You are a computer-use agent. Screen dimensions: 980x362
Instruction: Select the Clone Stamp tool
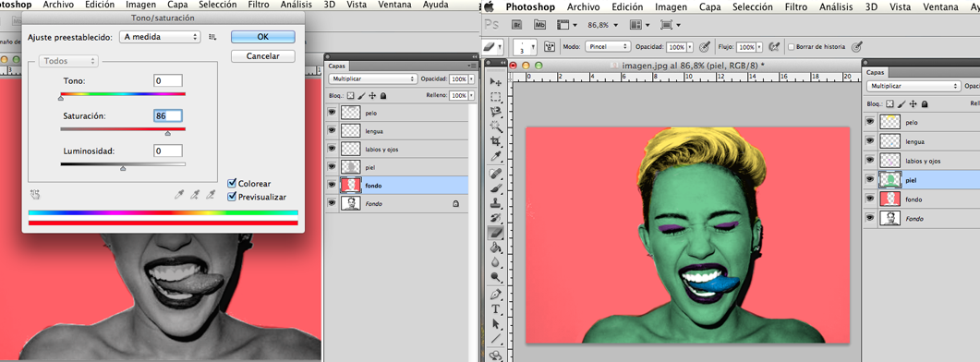[x=496, y=203]
